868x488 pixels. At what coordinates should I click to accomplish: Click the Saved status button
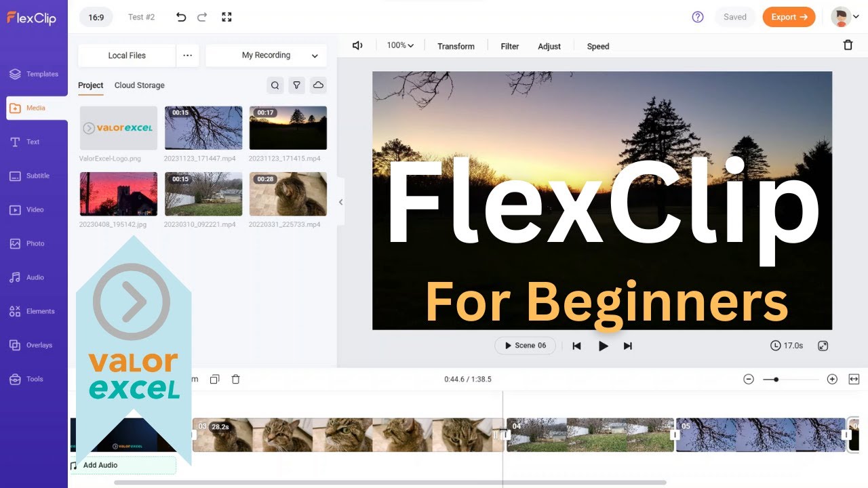(735, 17)
